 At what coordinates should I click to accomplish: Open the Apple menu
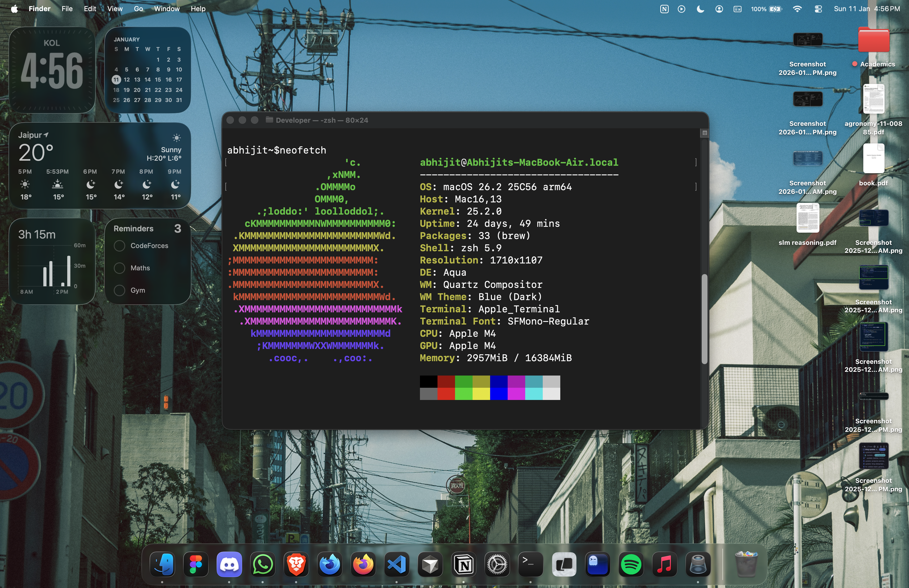(14, 9)
